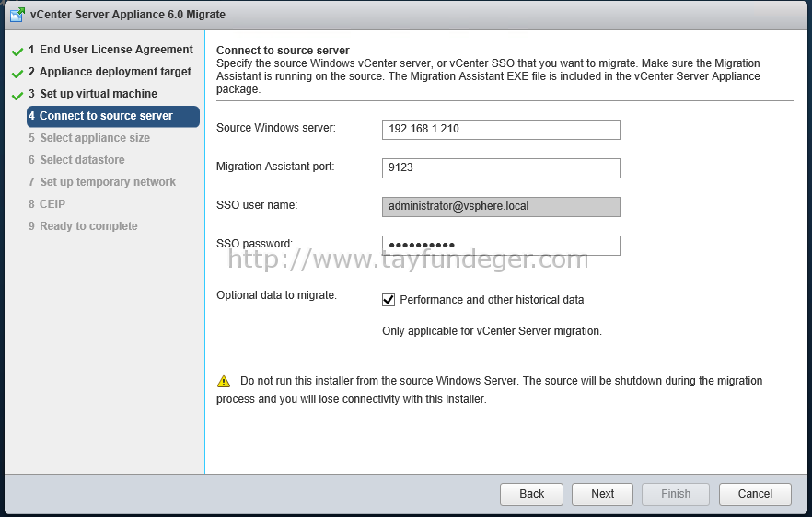Click the Next button
This screenshot has height=517, width=812.
tap(602, 494)
